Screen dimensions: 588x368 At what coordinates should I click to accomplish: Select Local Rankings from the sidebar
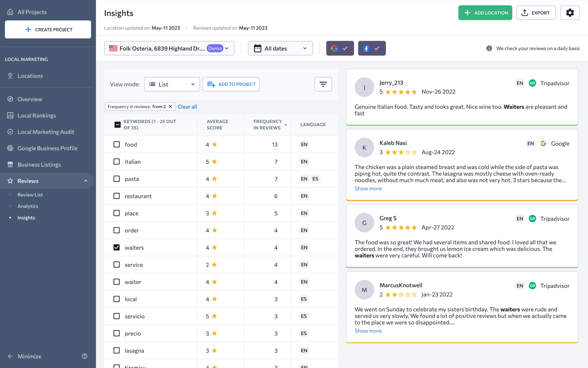pyautogui.click(x=36, y=115)
